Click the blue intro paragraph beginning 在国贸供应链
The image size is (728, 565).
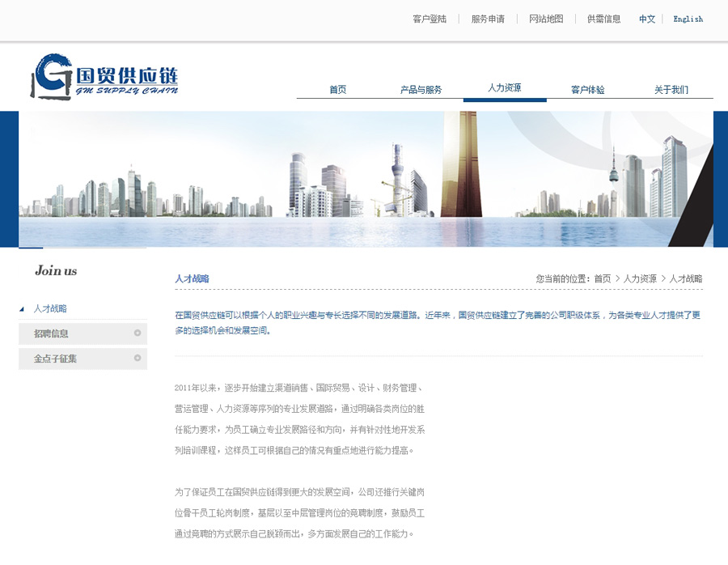click(438, 323)
